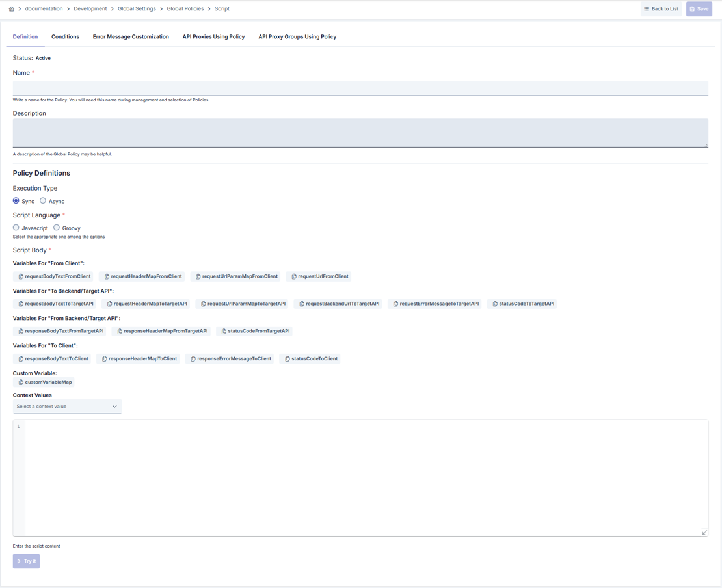Select Sync execution type
The height and width of the screenshot is (588, 722).
[16, 201]
